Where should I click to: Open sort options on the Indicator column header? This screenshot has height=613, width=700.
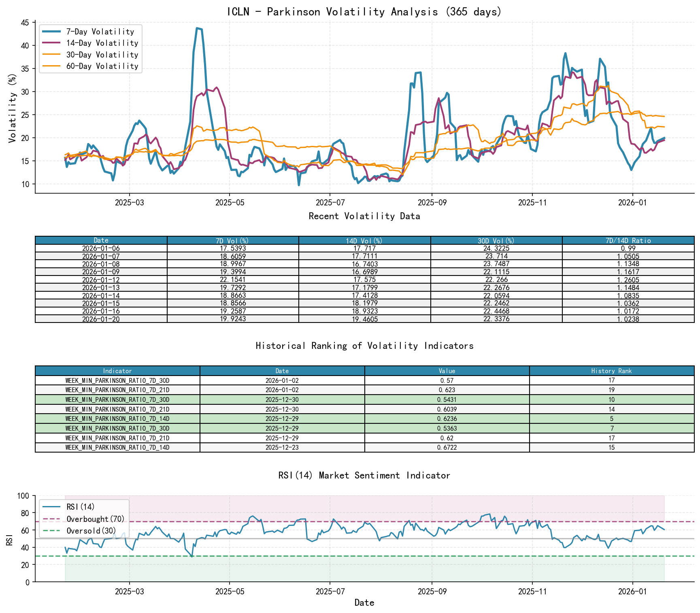117,371
